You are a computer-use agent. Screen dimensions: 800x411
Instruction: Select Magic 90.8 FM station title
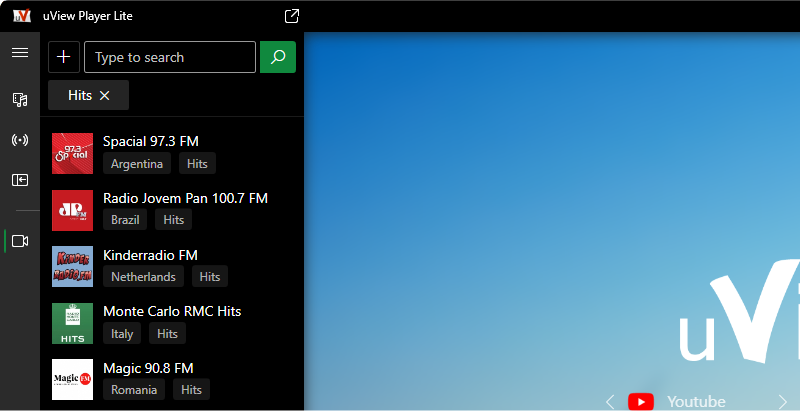pos(148,368)
